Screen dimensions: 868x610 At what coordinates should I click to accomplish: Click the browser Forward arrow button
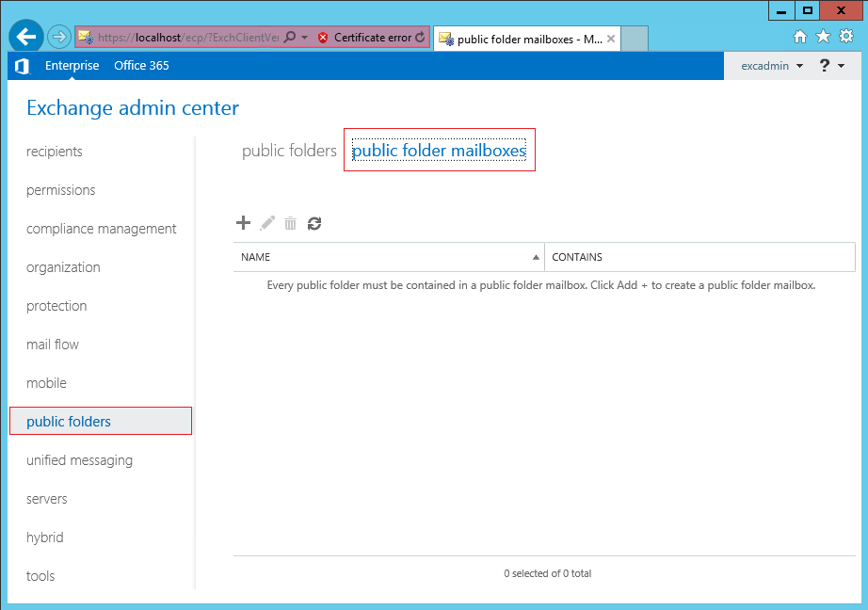click(x=59, y=37)
